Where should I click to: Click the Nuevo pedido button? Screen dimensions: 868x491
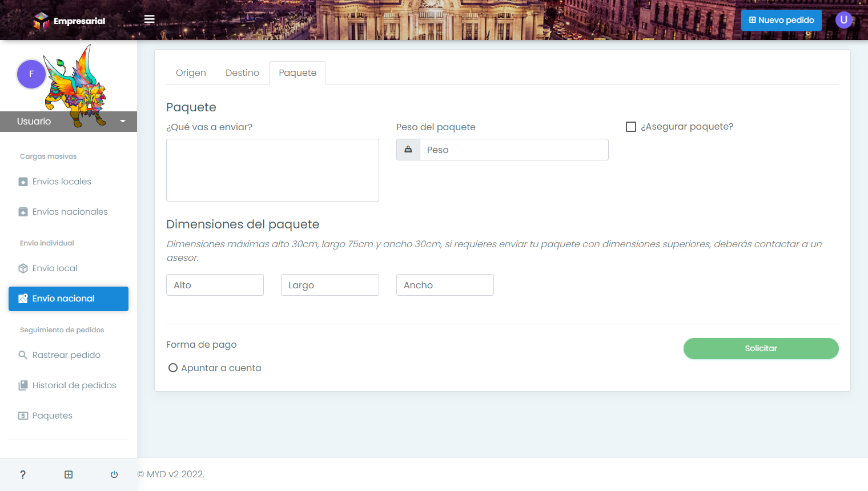pyautogui.click(x=781, y=20)
